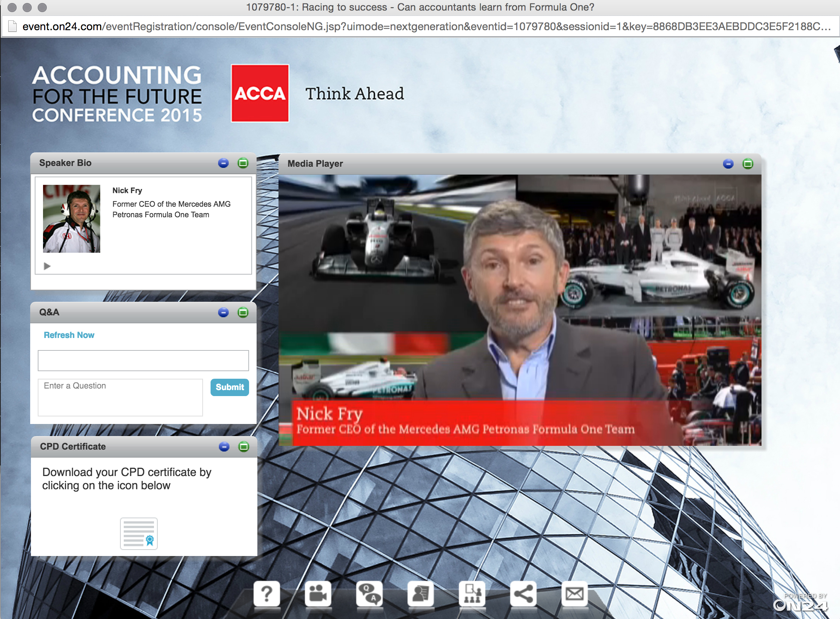Click the Accounting for the Future heading
This screenshot has height=619, width=840.
tap(117, 94)
